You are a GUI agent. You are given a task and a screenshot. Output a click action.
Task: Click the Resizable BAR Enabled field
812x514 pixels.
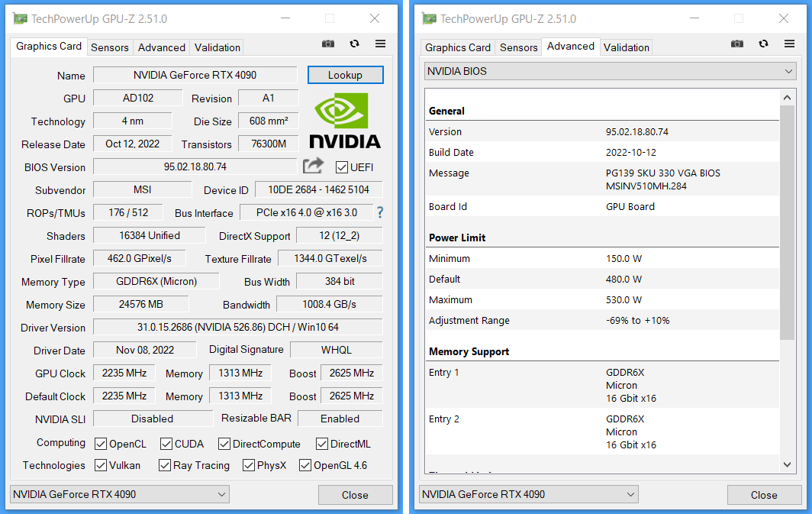(x=340, y=419)
